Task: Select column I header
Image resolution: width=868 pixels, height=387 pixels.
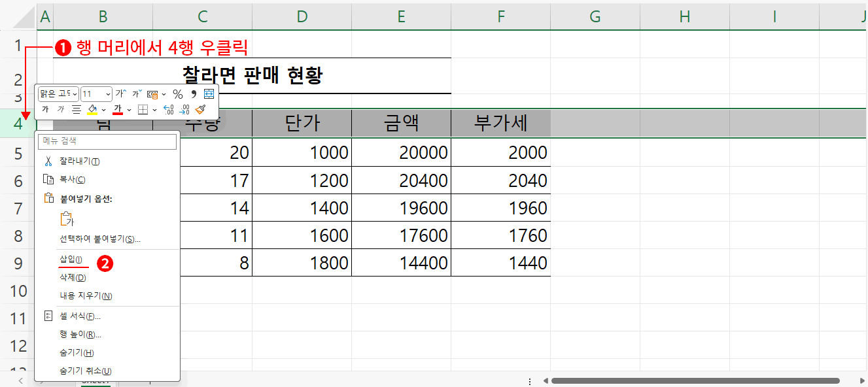Action: pos(774,17)
